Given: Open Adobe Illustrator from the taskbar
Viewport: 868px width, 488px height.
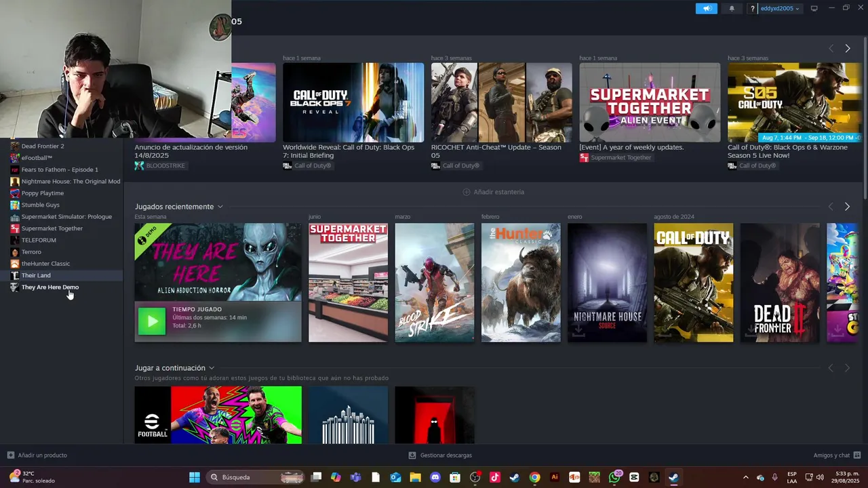Looking at the screenshot, I should tap(555, 477).
